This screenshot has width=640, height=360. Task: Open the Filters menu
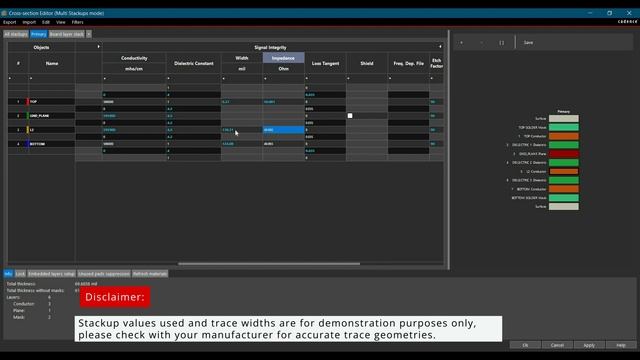78,22
